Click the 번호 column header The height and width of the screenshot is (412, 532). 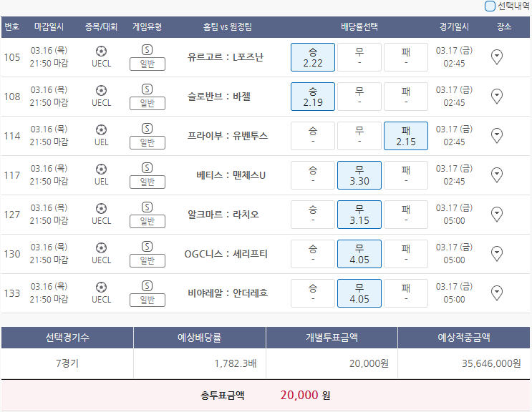pos(12,26)
